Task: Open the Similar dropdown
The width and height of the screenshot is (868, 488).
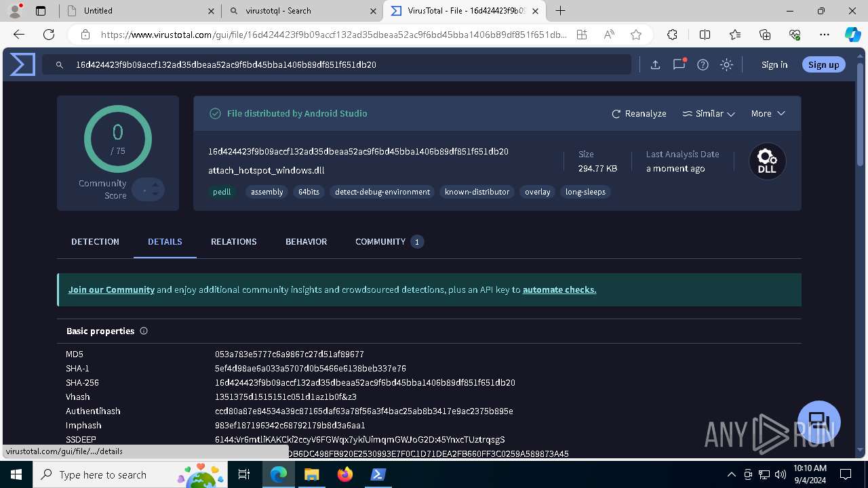Action: click(709, 113)
